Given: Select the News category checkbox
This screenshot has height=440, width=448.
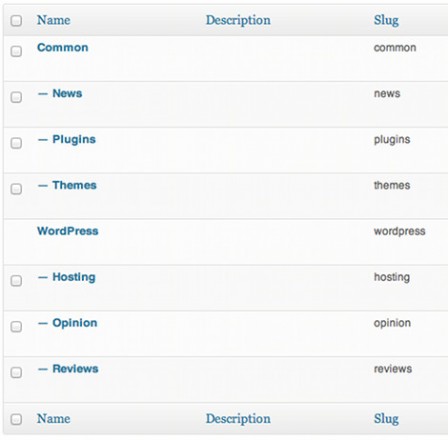Looking at the screenshot, I should pyautogui.click(x=16, y=97).
